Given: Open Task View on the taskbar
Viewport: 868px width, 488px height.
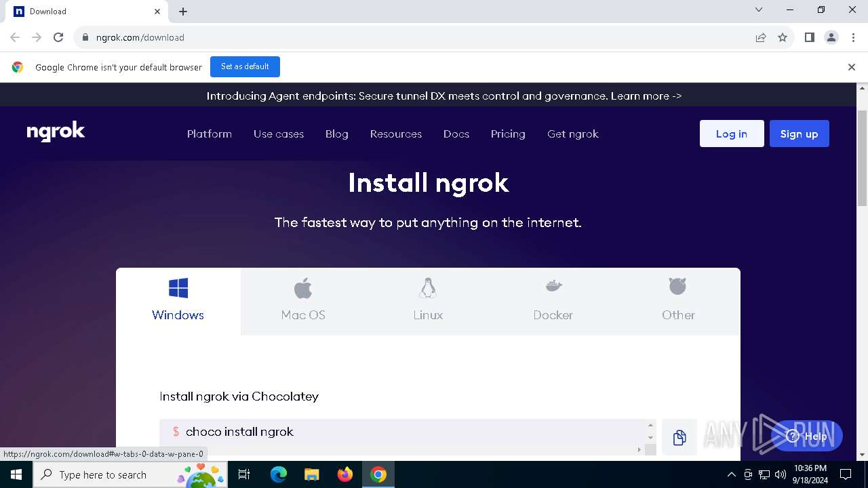Looking at the screenshot, I should click(x=245, y=474).
